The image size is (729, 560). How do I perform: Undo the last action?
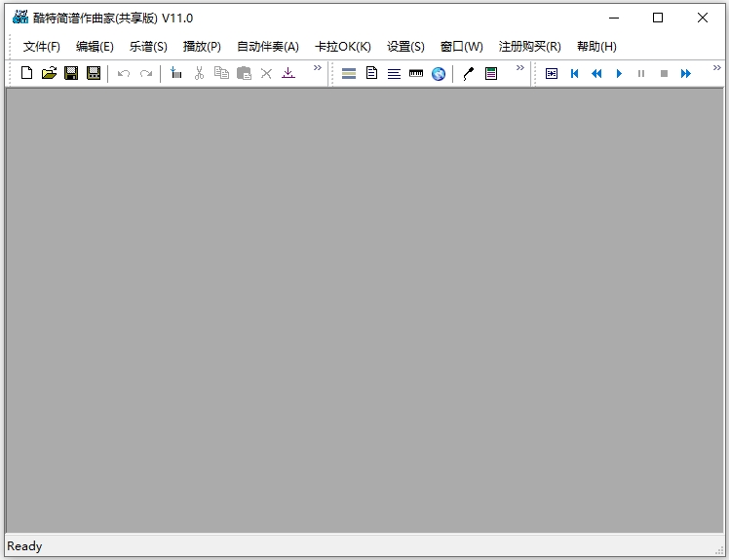coord(124,73)
